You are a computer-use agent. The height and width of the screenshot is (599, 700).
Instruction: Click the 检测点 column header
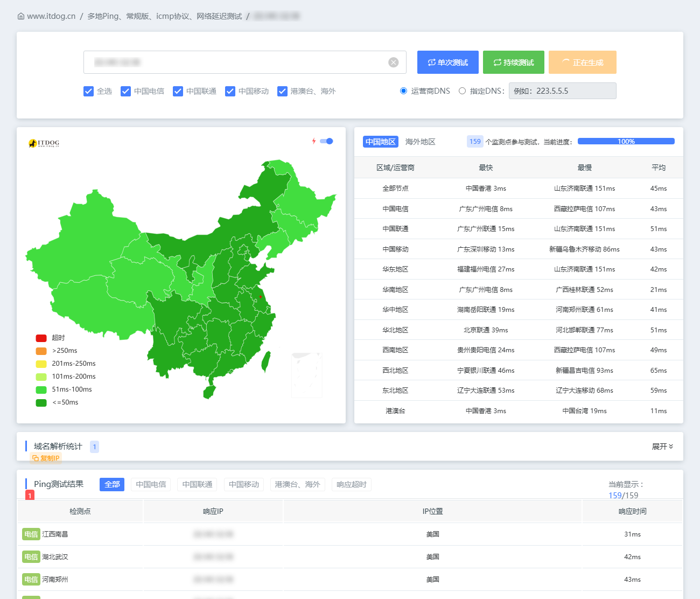pyautogui.click(x=80, y=511)
